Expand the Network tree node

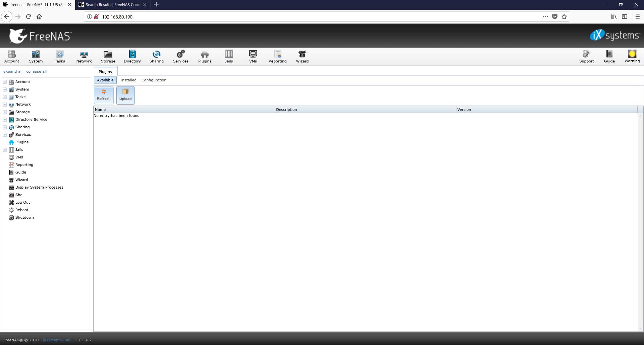coord(5,105)
